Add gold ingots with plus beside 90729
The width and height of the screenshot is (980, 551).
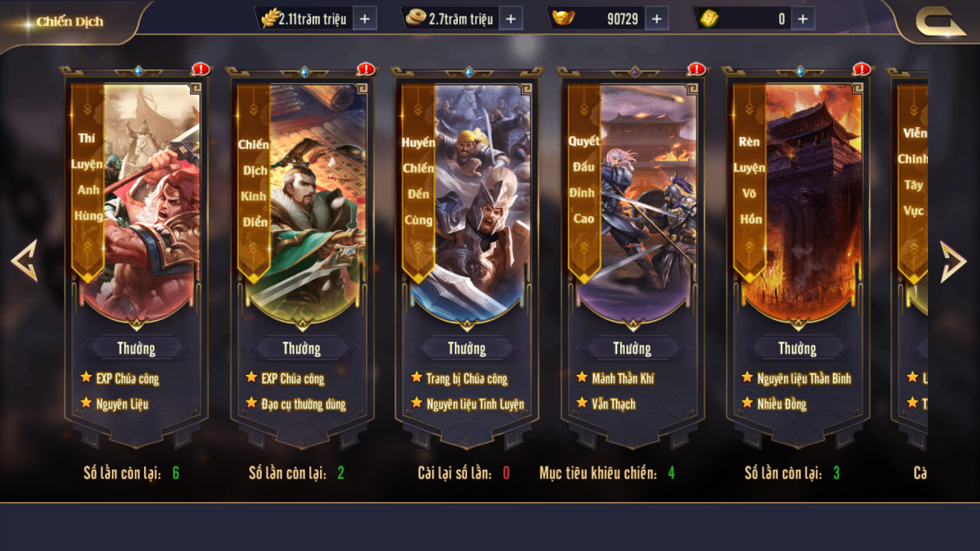pos(657,18)
